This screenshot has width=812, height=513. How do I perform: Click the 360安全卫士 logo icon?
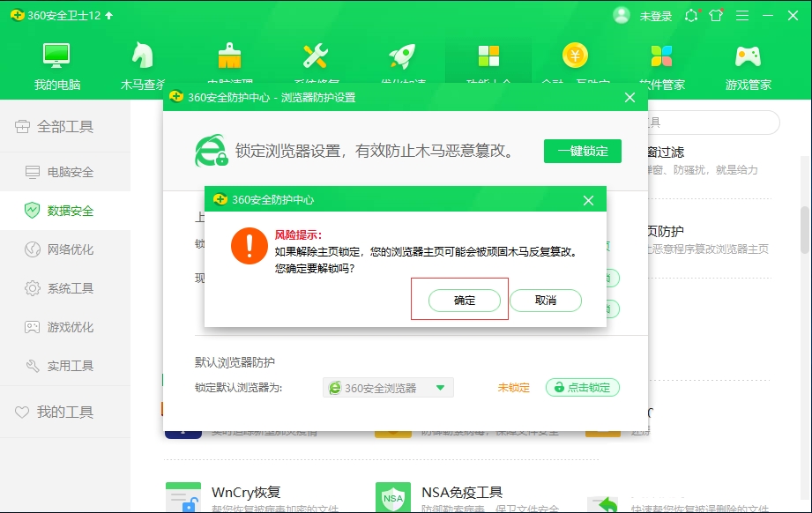(17, 15)
